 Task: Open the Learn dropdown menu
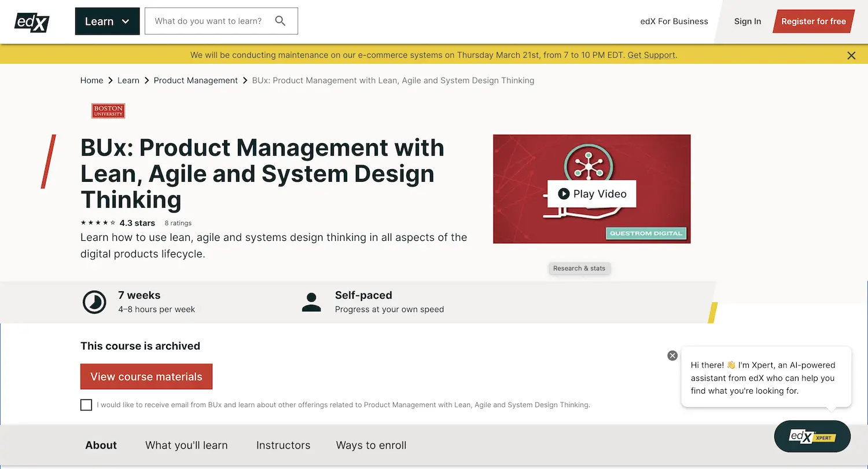click(107, 21)
